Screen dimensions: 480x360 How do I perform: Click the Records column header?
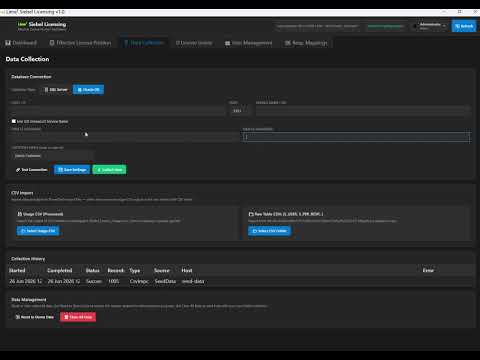116,270
